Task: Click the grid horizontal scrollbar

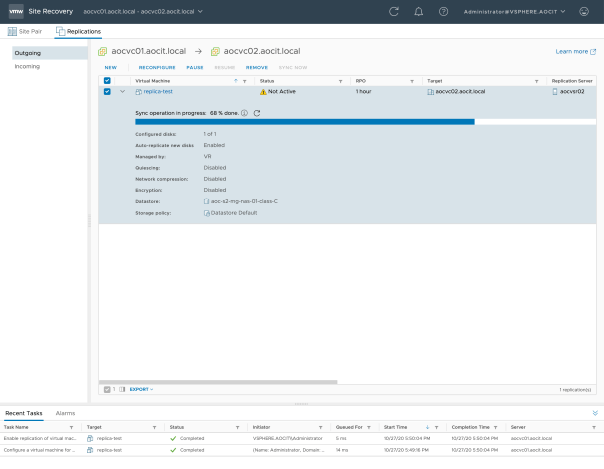Action: 218,382
